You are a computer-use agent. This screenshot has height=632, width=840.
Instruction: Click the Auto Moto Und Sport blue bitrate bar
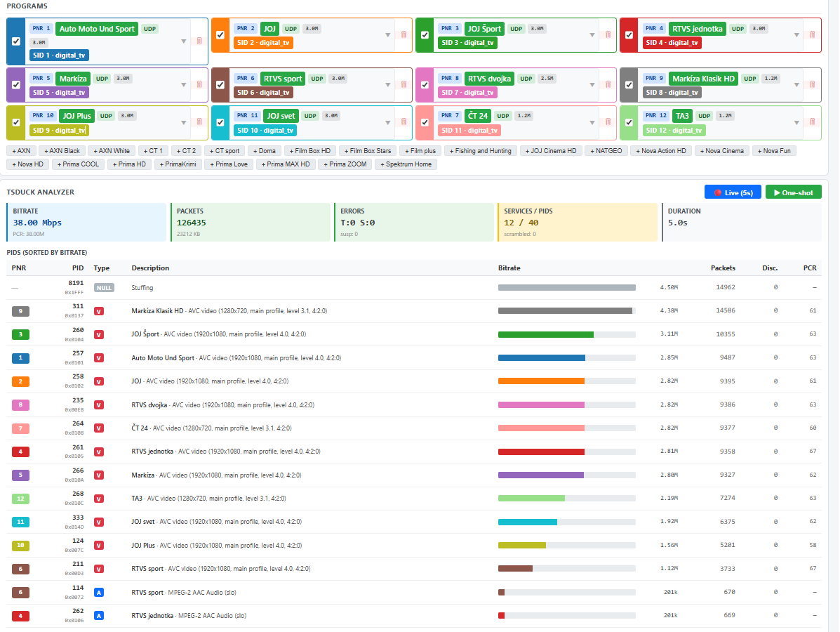542,358
